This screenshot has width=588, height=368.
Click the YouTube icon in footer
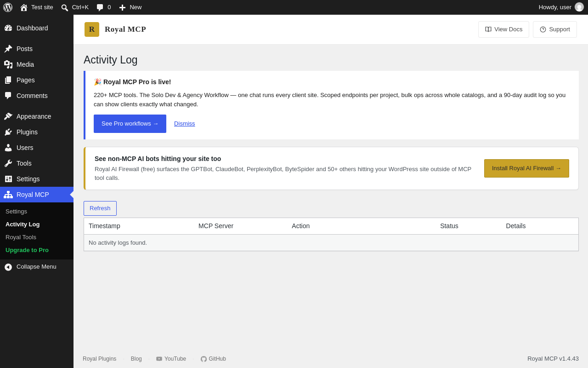[x=159, y=359]
